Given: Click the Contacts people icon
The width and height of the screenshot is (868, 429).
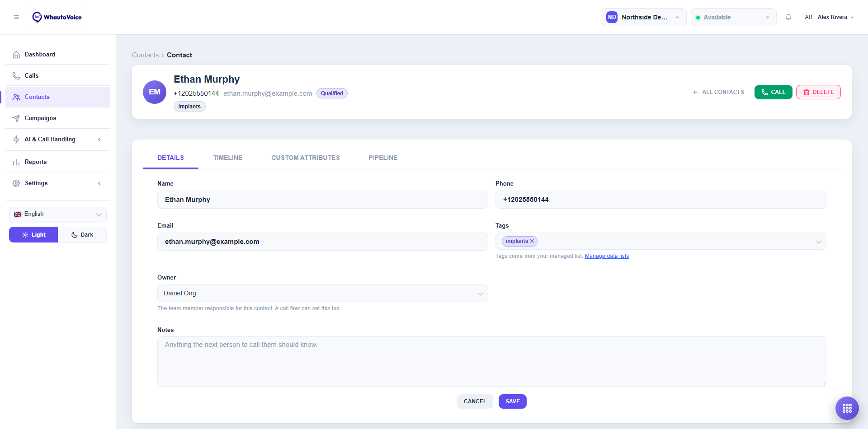Looking at the screenshot, I should click(x=16, y=97).
